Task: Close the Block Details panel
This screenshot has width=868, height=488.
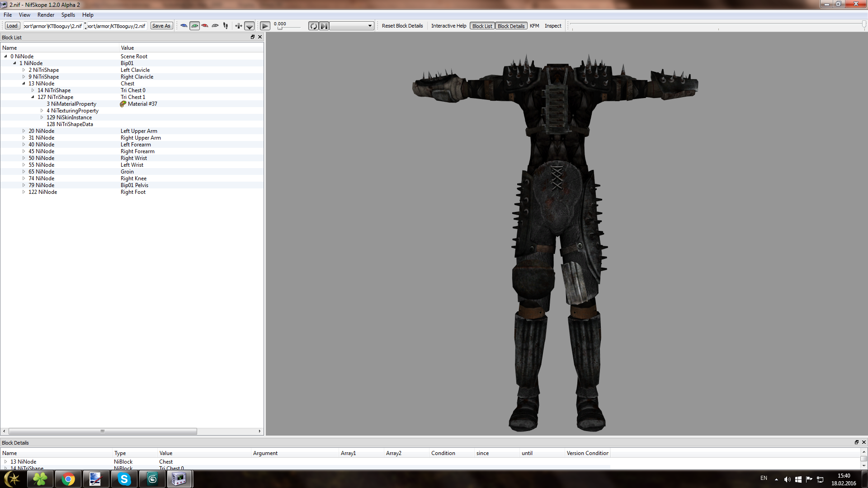Action: click(863, 442)
